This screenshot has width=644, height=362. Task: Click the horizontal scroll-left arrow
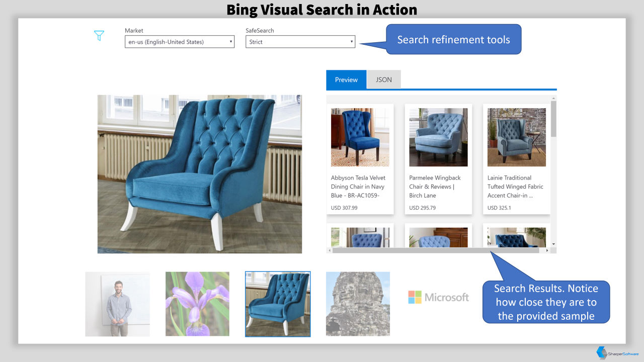click(x=330, y=250)
